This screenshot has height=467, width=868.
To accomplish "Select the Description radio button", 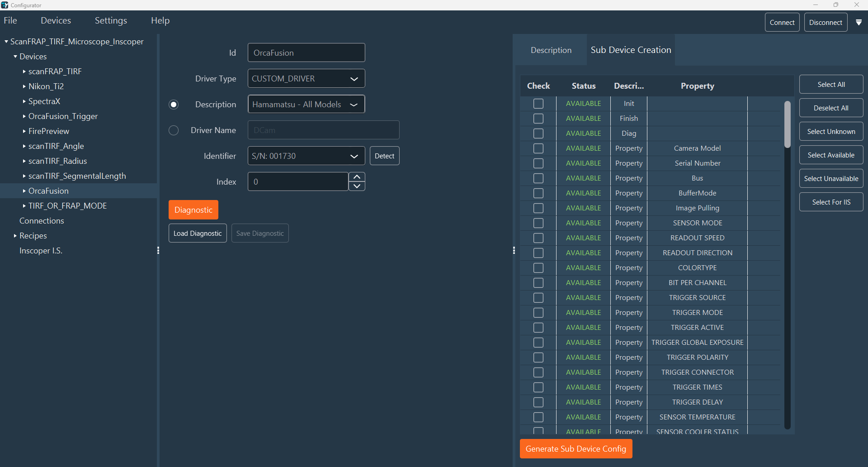I will [x=174, y=105].
